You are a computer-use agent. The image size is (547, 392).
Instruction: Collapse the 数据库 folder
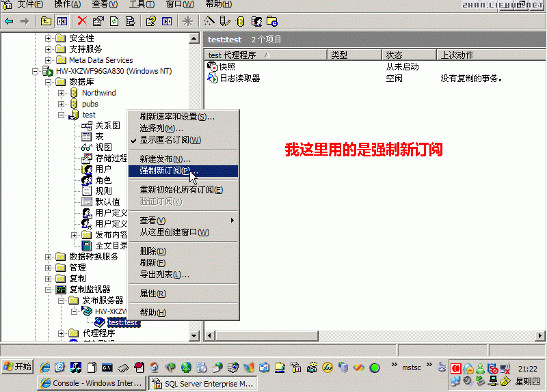[48, 82]
